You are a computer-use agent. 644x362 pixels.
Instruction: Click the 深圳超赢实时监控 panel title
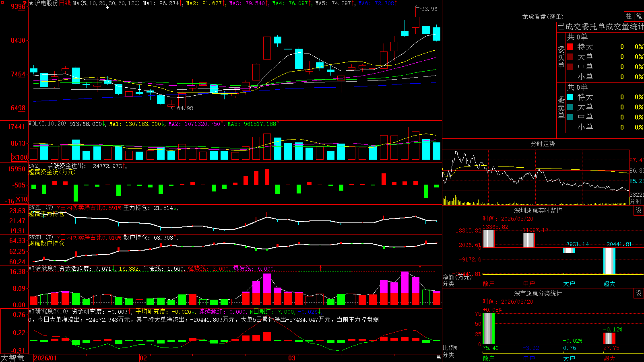[x=538, y=210]
